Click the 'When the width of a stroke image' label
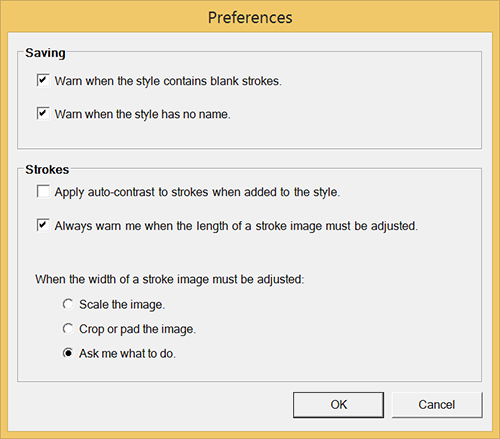The width and height of the screenshot is (500, 439). click(170, 279)
